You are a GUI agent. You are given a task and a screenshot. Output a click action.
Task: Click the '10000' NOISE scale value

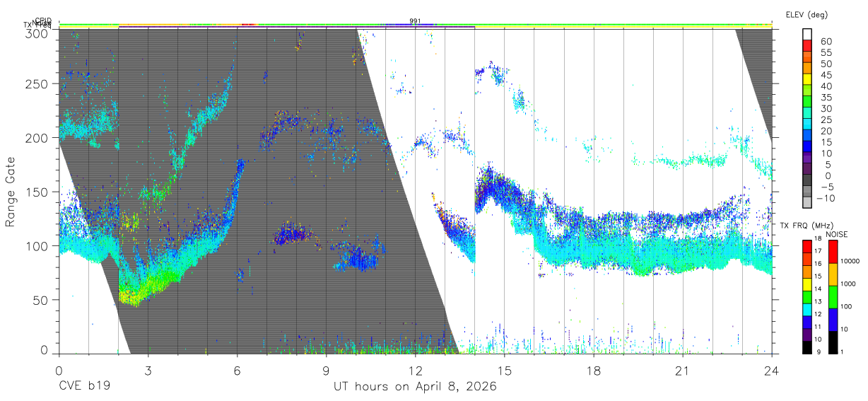pos(850,261)
